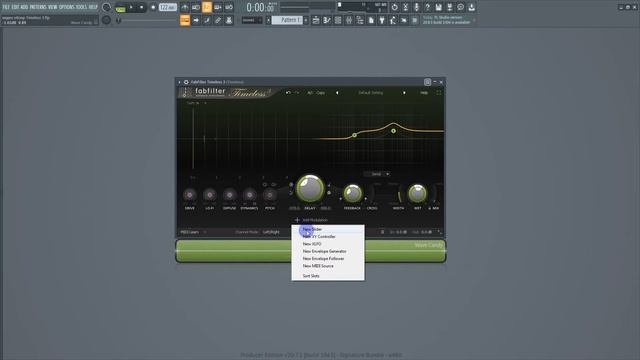Toggle wait for input to start playing
This screenshot has width=640, height=360.
[x=196, y=7]
